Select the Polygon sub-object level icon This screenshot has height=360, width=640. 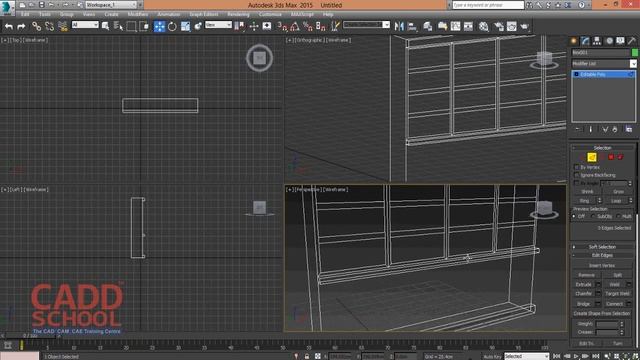pyautogui.click(x=611, y=157)
